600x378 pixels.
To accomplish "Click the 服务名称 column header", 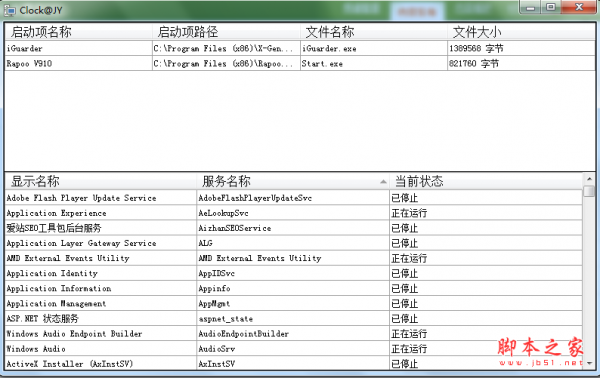I will click(293, 181).
